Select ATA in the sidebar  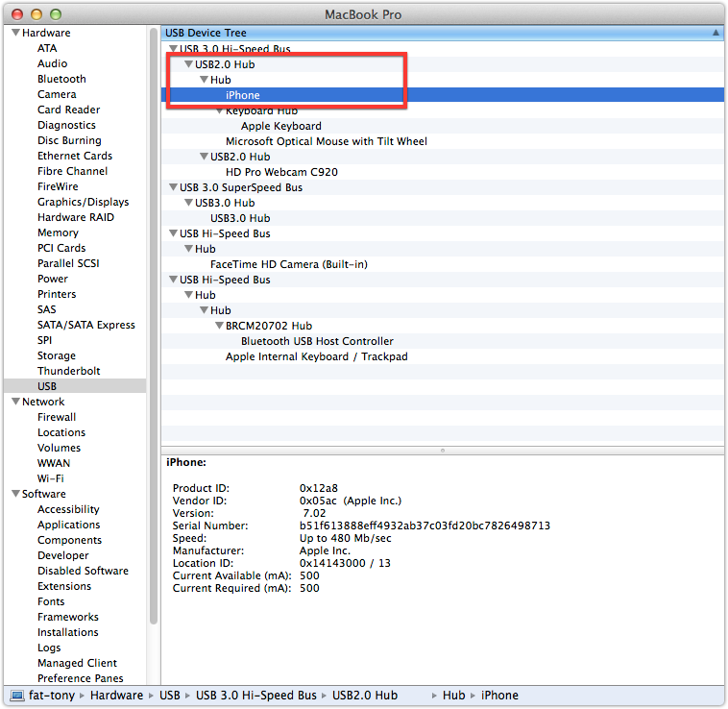point(47,48)
